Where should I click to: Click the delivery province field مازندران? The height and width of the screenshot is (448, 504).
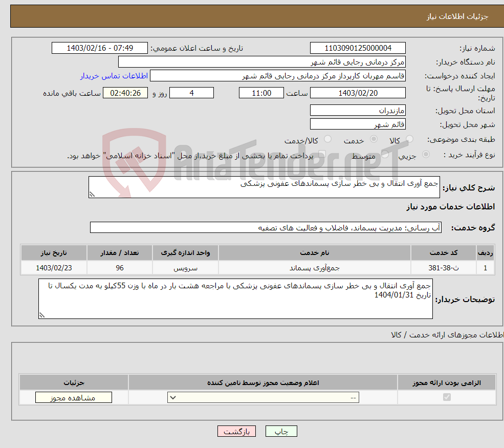coord(358,110)
